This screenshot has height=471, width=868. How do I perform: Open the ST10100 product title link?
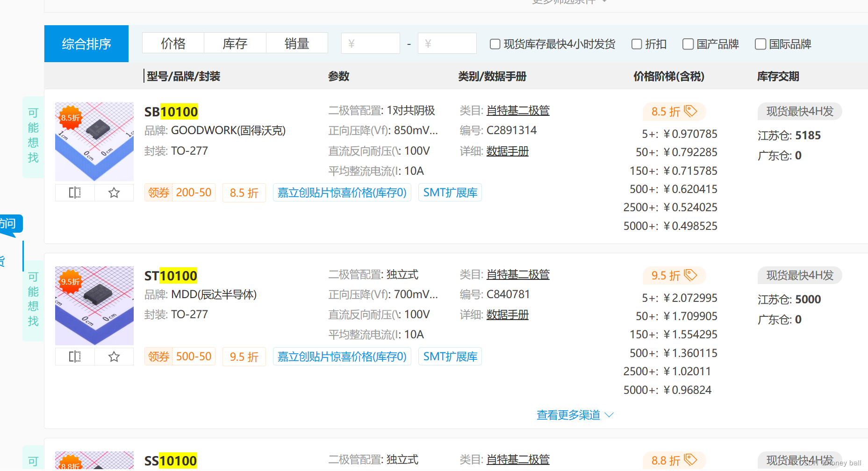pos(171,276)
